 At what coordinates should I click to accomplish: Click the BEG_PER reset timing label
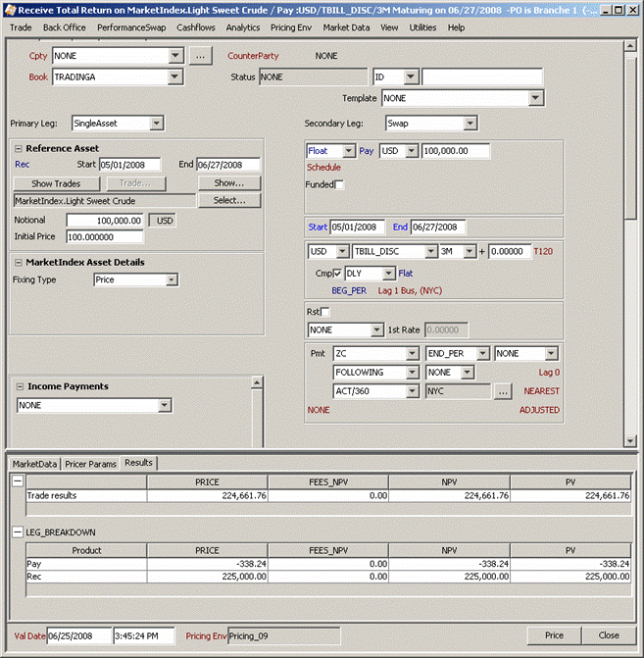349,291
